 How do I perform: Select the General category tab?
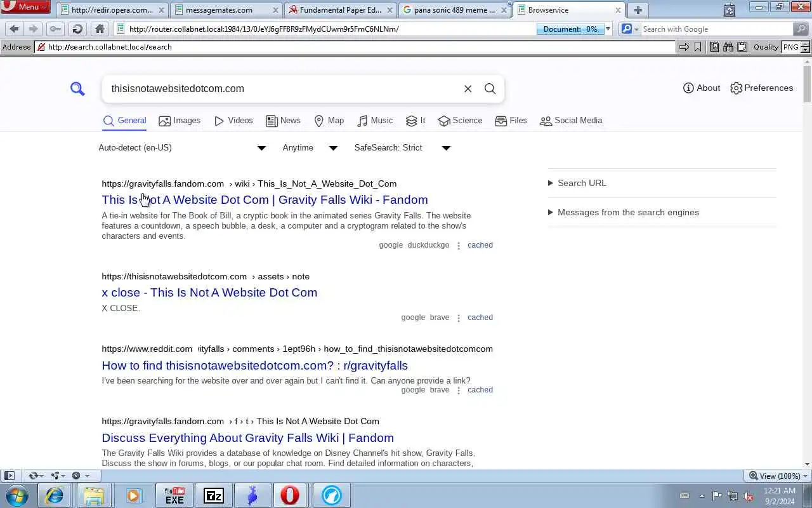pyautogui.click(x=124, y=121)
